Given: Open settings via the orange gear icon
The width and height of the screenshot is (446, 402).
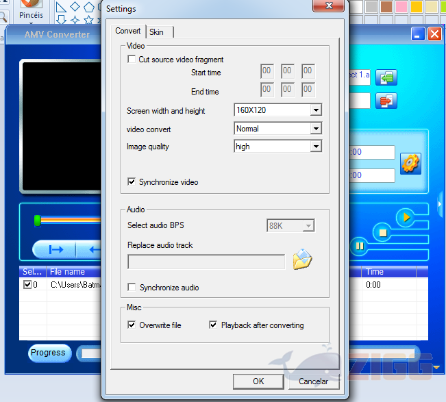Looking at the screenshot, I should (x=410, y=164).
